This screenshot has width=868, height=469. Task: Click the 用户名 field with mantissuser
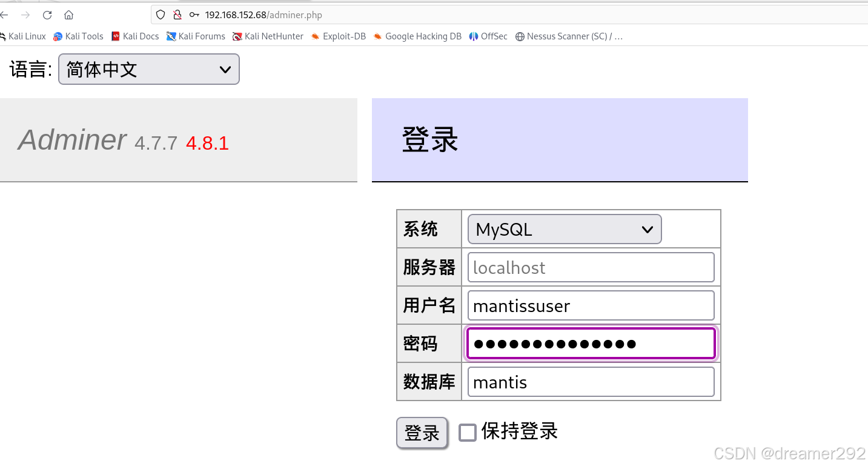(591, 305)
